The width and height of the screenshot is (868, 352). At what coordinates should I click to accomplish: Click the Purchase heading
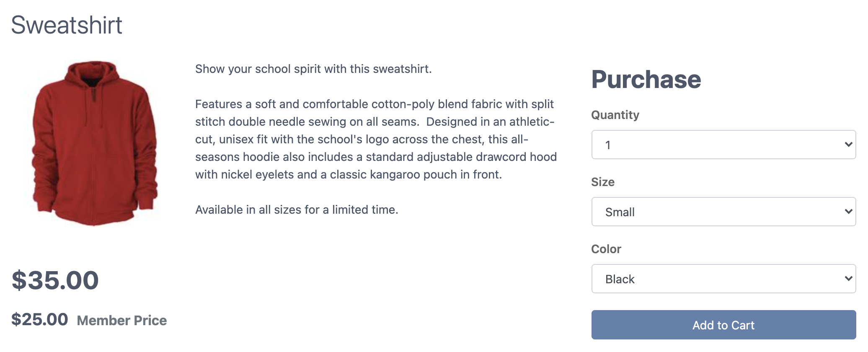coord(646,80)
